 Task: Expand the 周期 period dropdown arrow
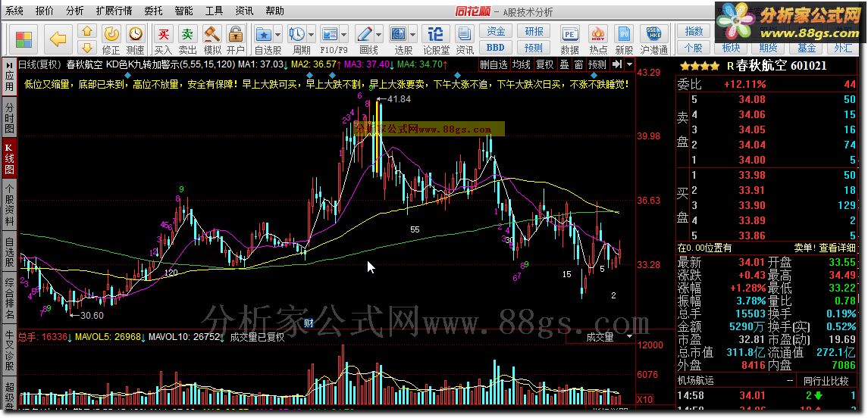(311, 35)
